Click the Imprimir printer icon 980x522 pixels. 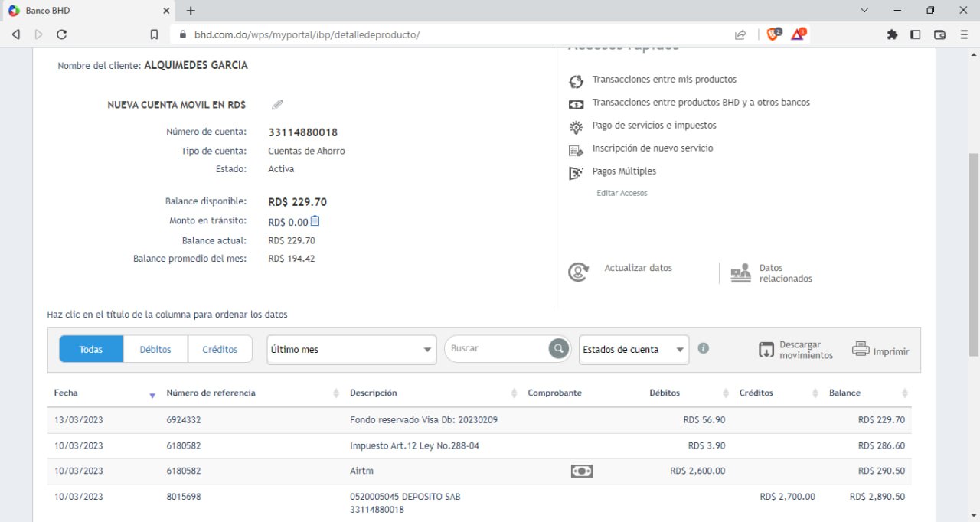(861, 350)
